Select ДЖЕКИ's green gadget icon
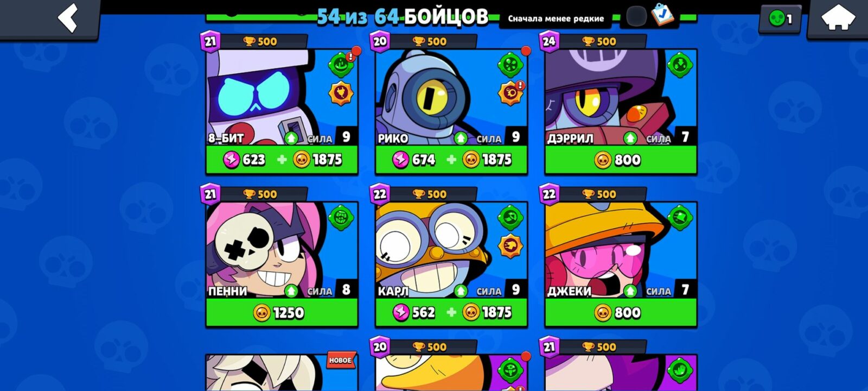The image size is (868, 391). point(680,217)
